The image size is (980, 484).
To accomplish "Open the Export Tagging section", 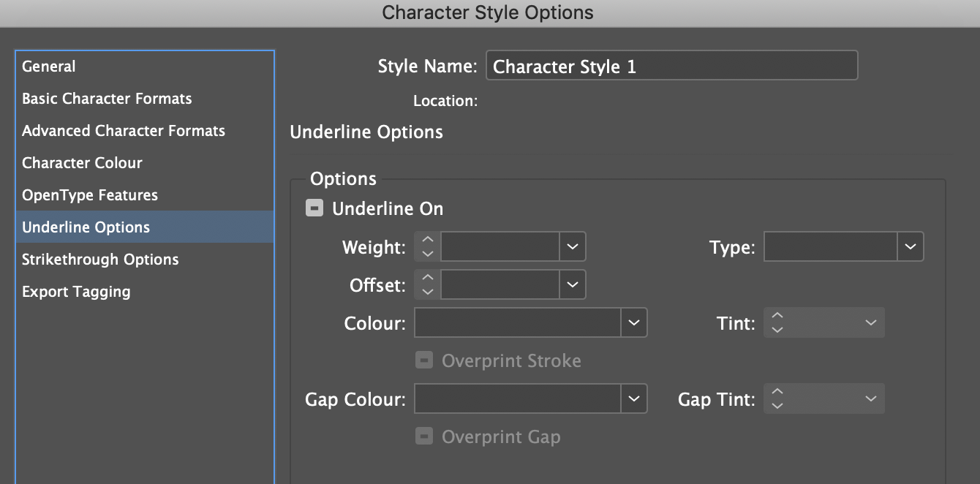I will click(75, 291).
